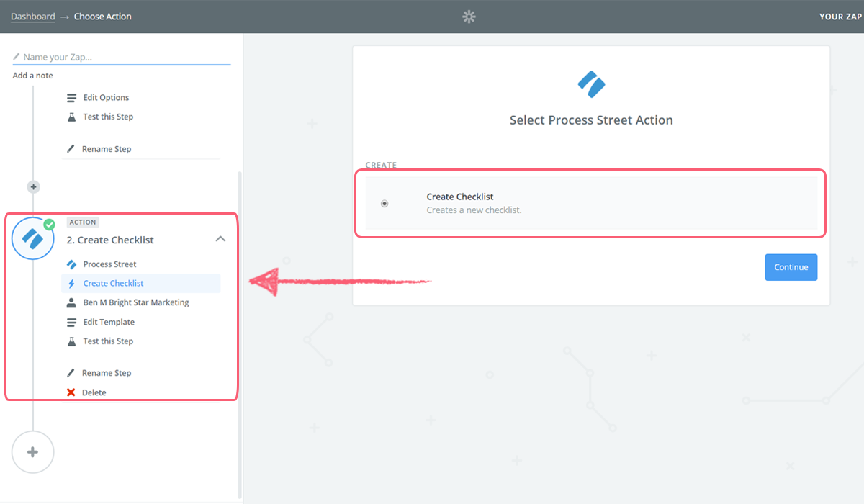Click the flask icon below Edit Template

click(x=71, y=341)
